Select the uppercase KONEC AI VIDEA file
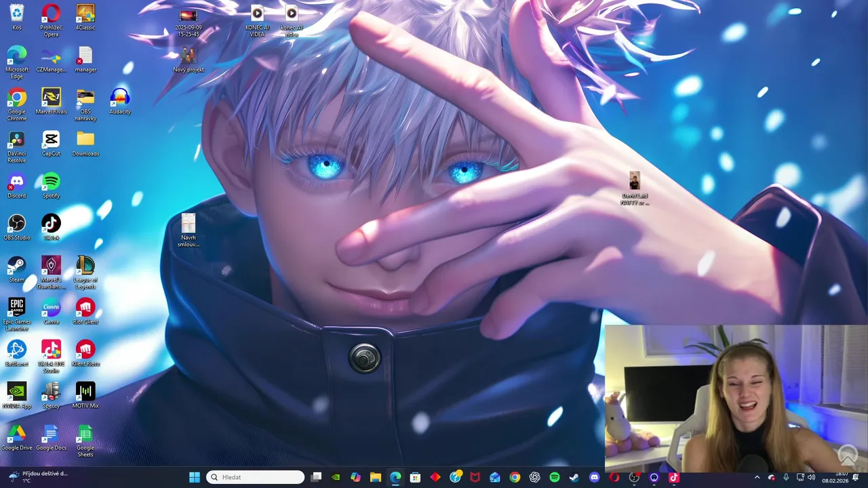The height and width of the screenshot is (488, 868). tap(257, 22)
